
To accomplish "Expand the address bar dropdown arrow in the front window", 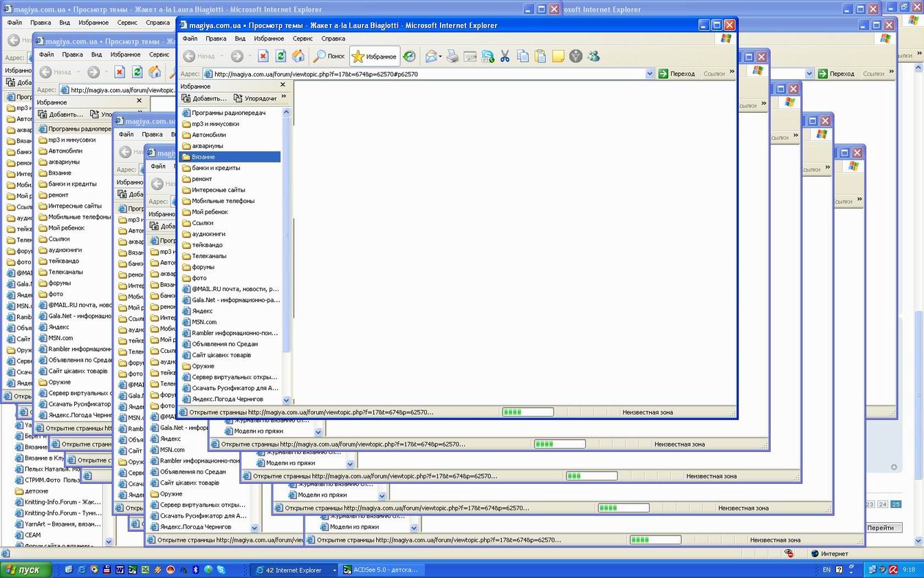I will 650,74.
